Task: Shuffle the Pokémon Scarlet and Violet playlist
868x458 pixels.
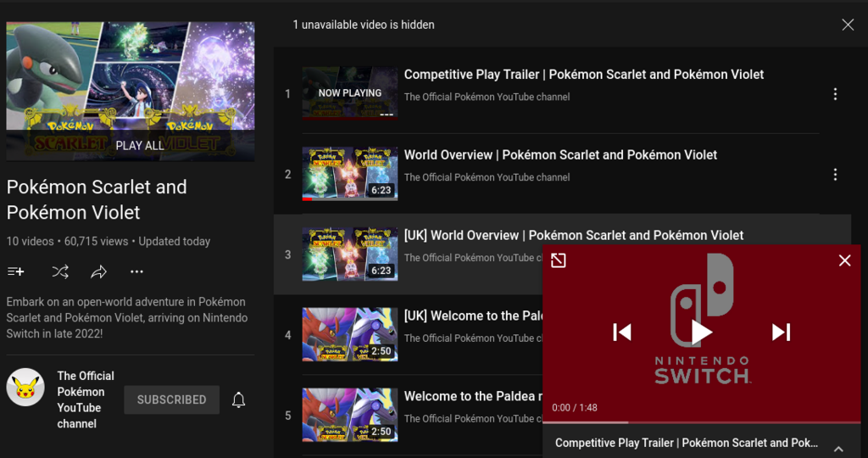Action: (60, 271)
